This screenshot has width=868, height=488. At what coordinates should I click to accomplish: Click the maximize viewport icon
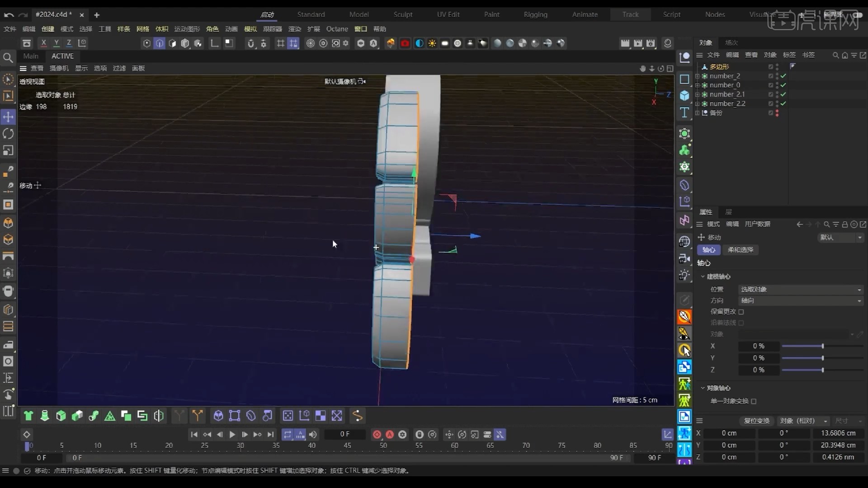tap(670, 69)
